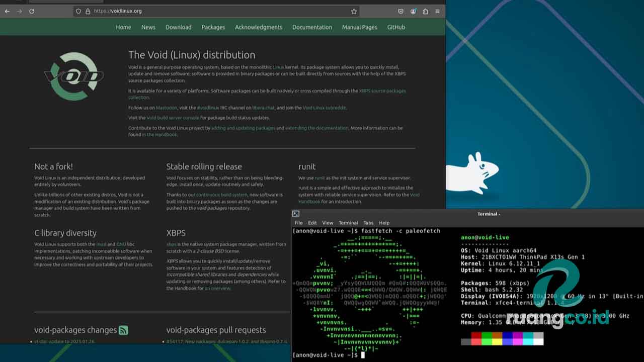
Task: Reload the voidlinux.org page
Action: [32, 11]
